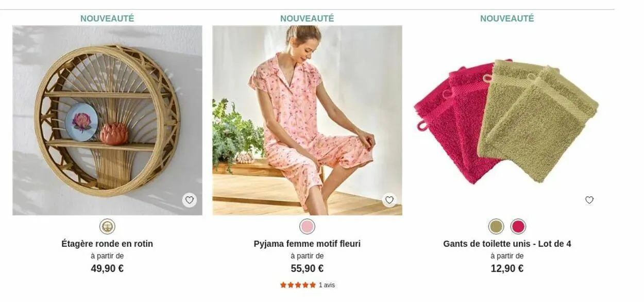Choose the pink swatch for the pyjama
Viewport: 644px width, 302px height.
(x=307, y=227)
